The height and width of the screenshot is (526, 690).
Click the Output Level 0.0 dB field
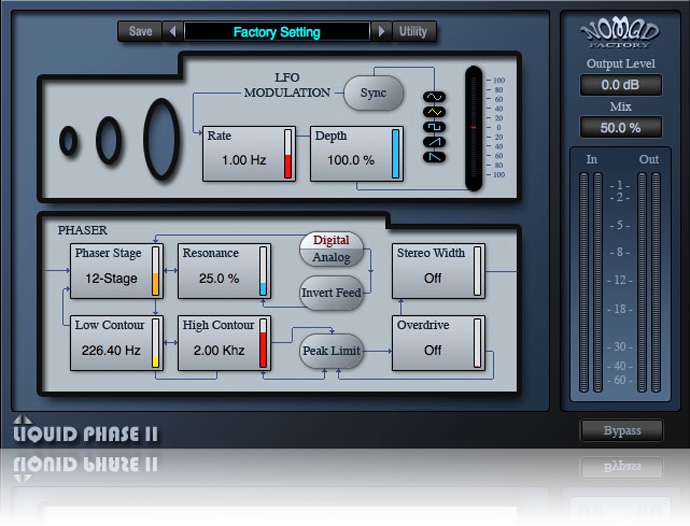(x=620, y=86)
